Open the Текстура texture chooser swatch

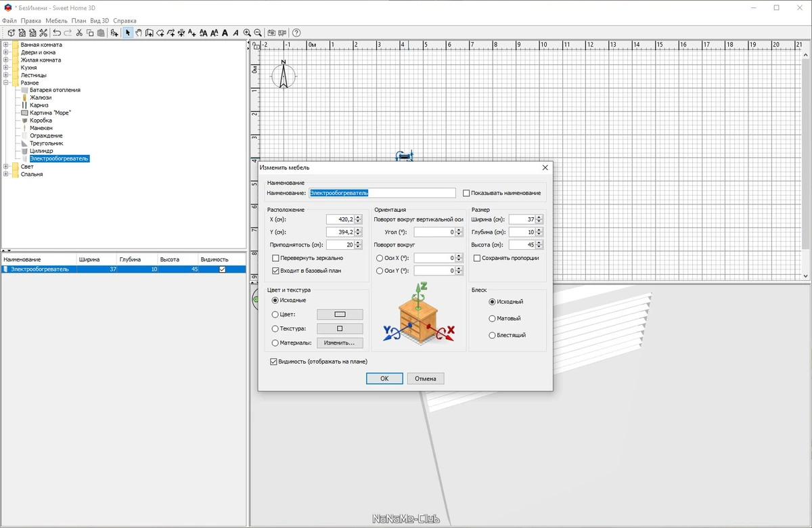coord(340,328)
